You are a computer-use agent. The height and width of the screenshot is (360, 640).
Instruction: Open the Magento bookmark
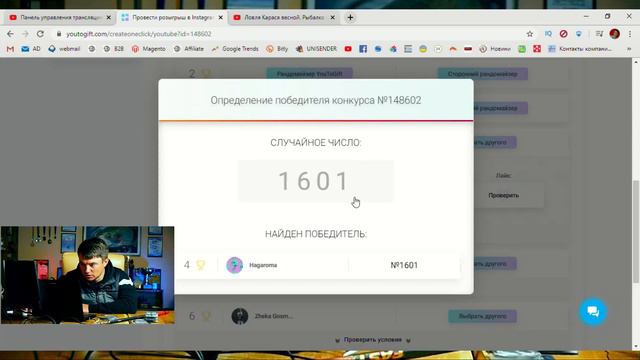(x=149, y=49)
